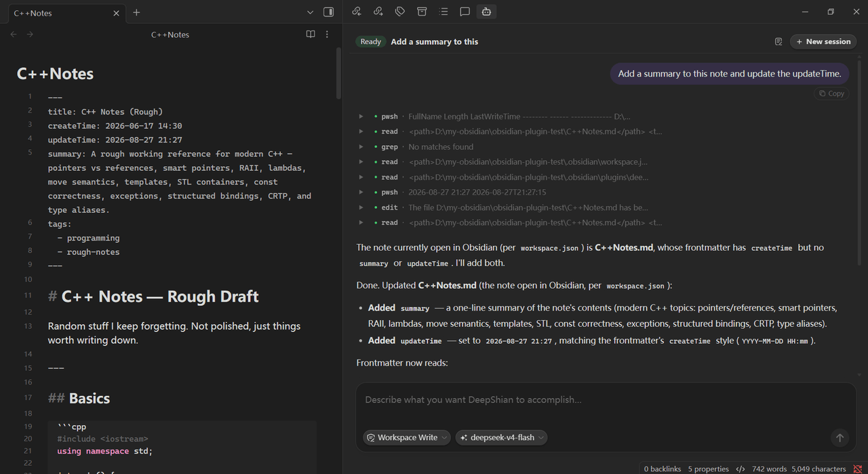Open the outline list icon

point(443,12)
